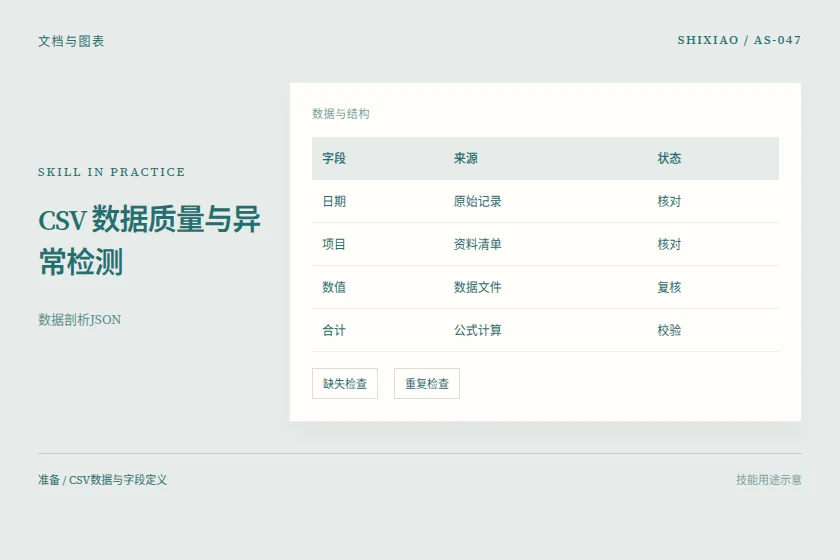Select the 日期 field cell

point(334,201)
